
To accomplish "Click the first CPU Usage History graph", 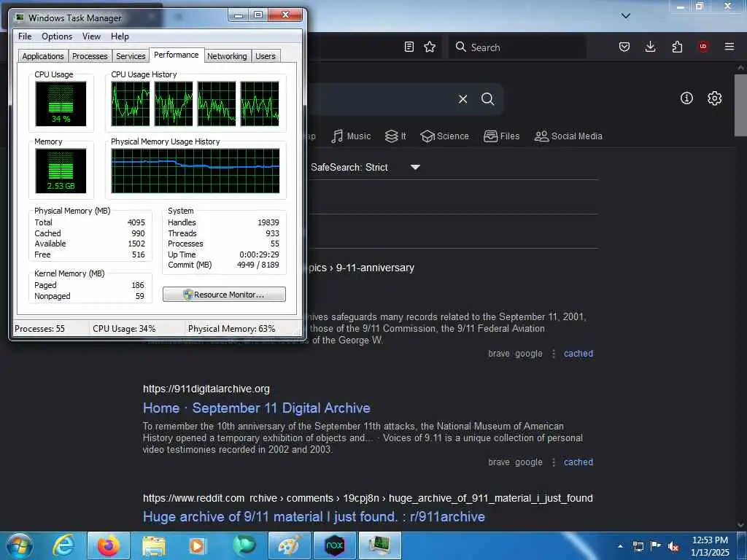I will [130, 104].
